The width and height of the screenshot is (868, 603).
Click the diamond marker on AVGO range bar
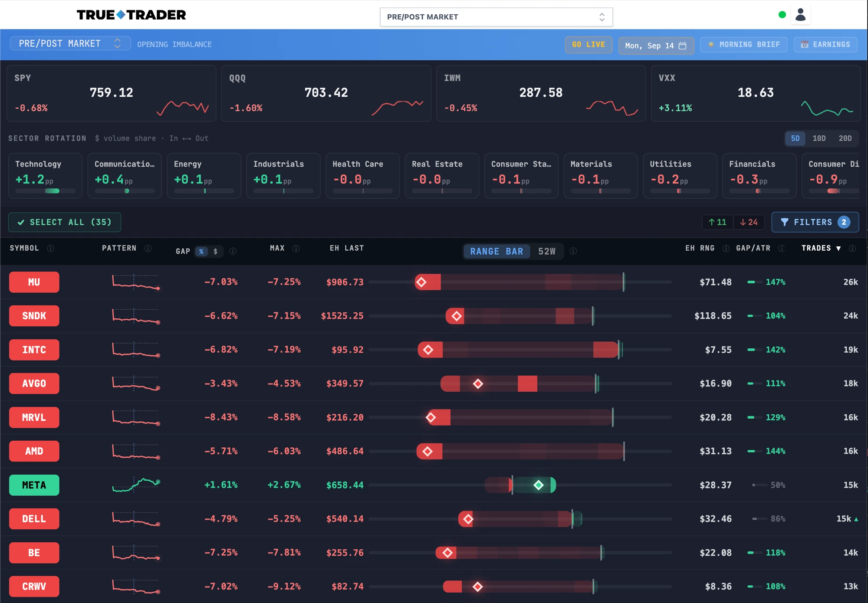pos(478,383)
